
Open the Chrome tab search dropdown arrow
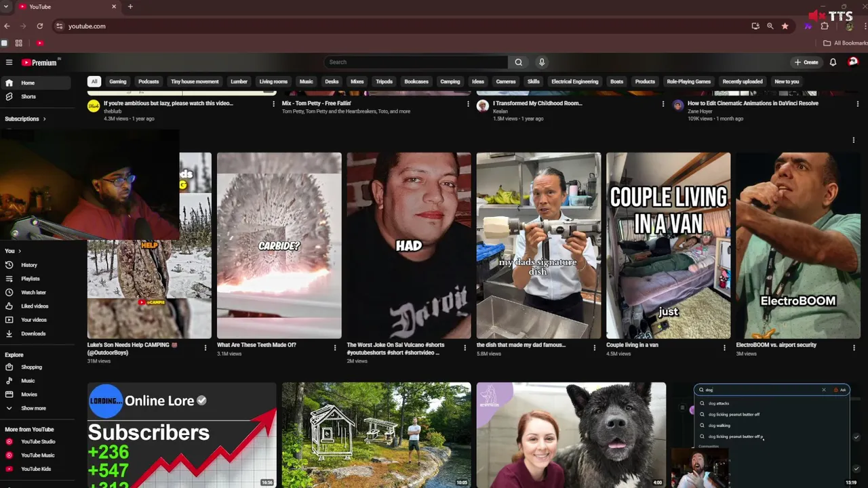[x=6, y=7]
